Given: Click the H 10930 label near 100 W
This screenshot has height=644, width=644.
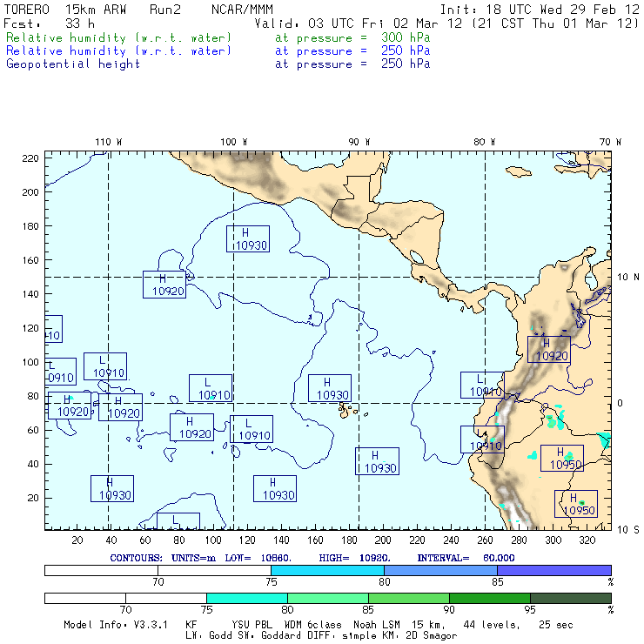Looking at the screenshot, I should click(248, 238).
